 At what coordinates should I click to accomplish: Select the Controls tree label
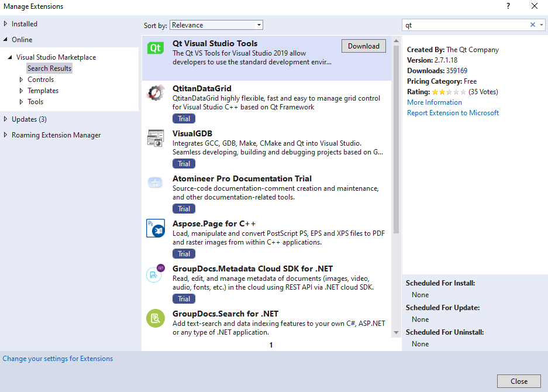pyautogui.click(x=40, y=80)
